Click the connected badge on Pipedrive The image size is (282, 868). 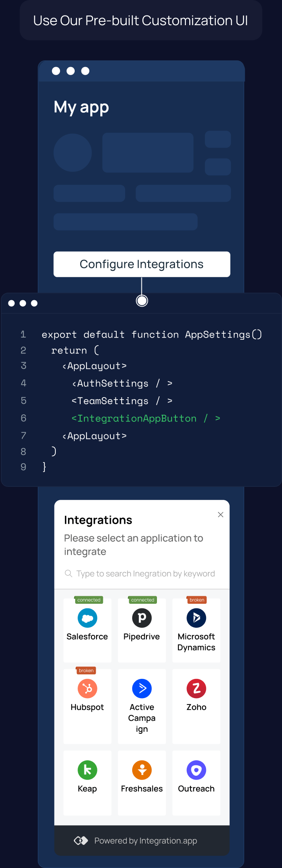[143, 600]
